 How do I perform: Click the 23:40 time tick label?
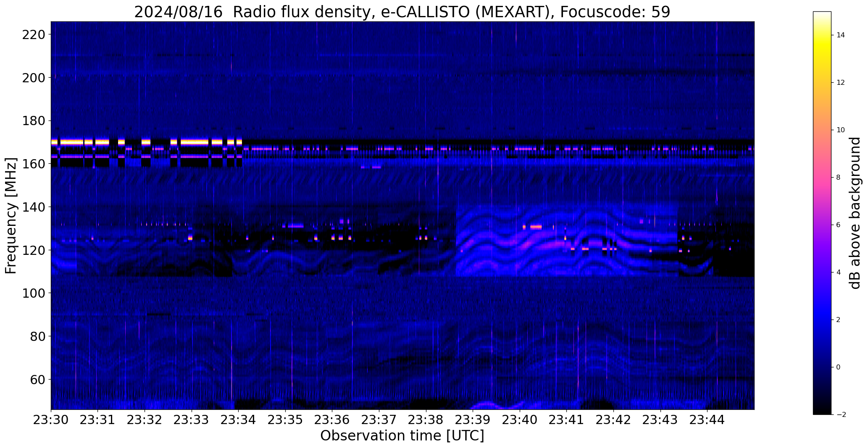click(x=520, y=420)
